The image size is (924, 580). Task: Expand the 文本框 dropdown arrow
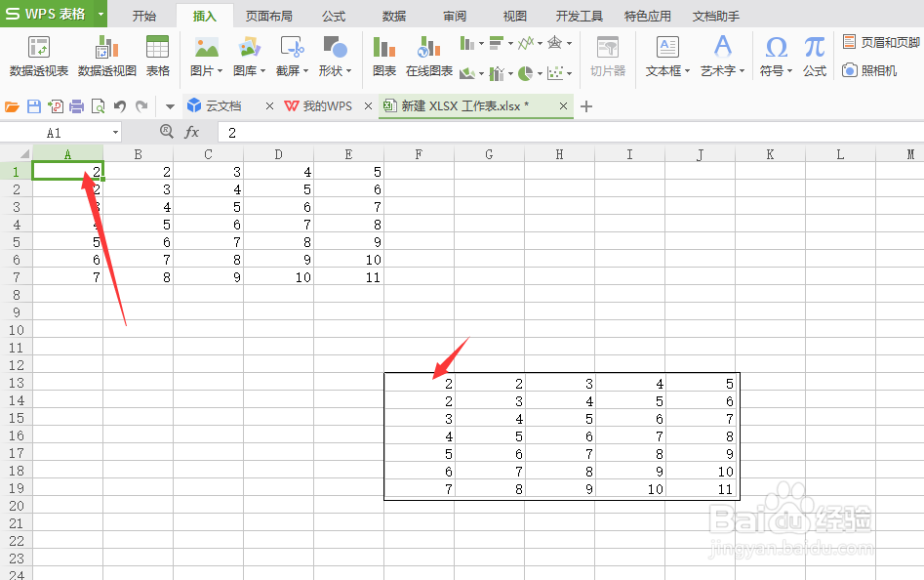[x=687, y=71]
